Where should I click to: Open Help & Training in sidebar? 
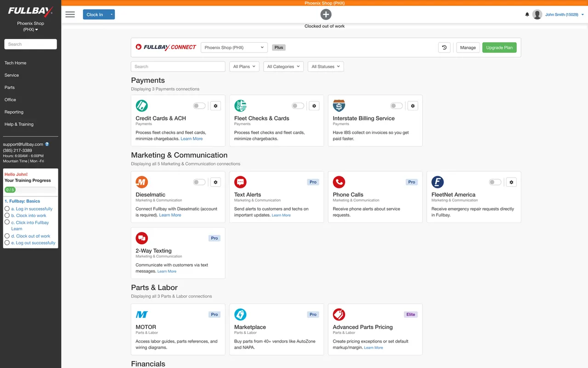[19, 124]
